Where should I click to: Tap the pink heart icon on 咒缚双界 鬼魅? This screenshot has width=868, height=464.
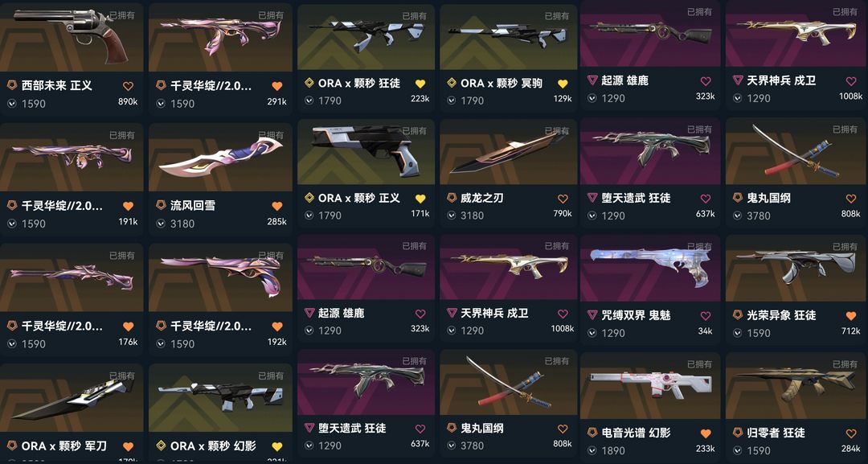[x=706, y=315]
